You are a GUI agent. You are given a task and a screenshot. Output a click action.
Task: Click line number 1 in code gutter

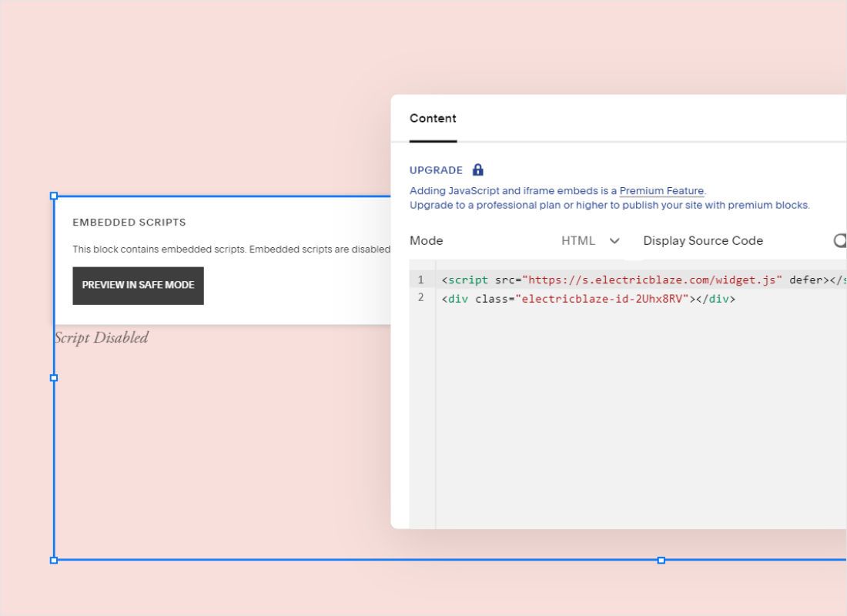tap(420, 280)
